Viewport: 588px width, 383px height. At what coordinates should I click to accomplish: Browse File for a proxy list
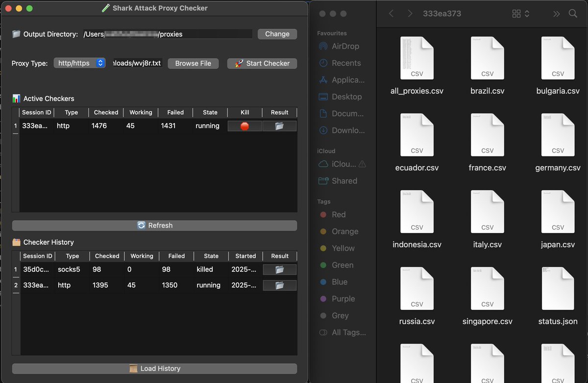click(193, 63)
